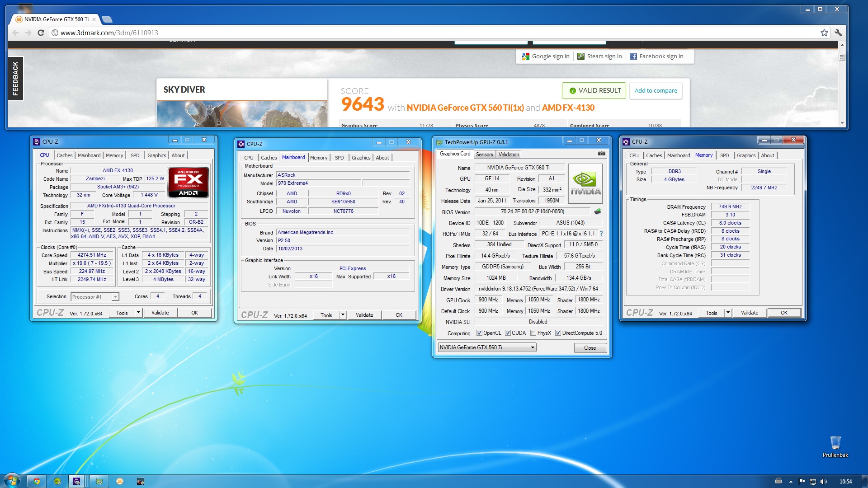Viewport: 868px width, 488px height.
Task: Click the AMD FX processor logo in CPU-Z
Action: (189, 183)
